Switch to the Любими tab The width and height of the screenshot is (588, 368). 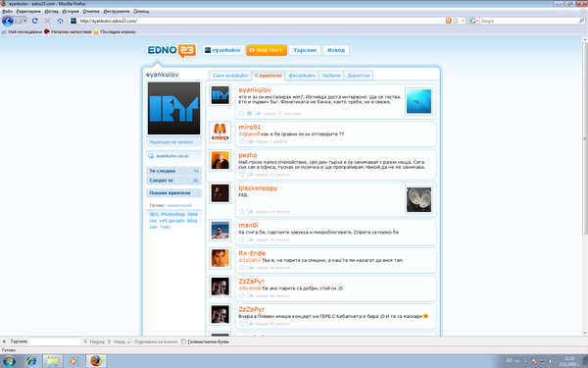[x=331, y=76]
